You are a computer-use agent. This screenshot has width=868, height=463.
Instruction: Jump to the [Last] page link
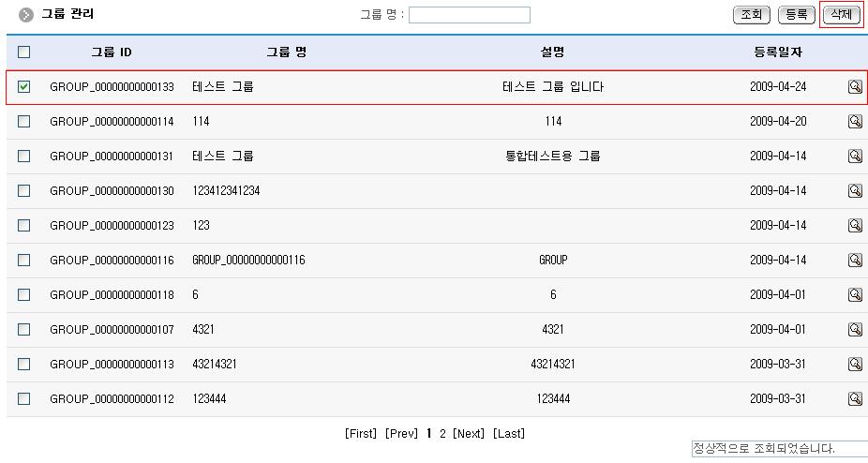click(x=509, y=434)
